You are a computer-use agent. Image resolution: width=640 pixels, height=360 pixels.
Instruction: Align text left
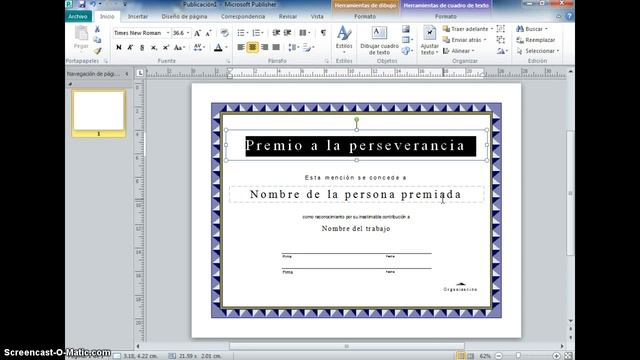[241, 47]
